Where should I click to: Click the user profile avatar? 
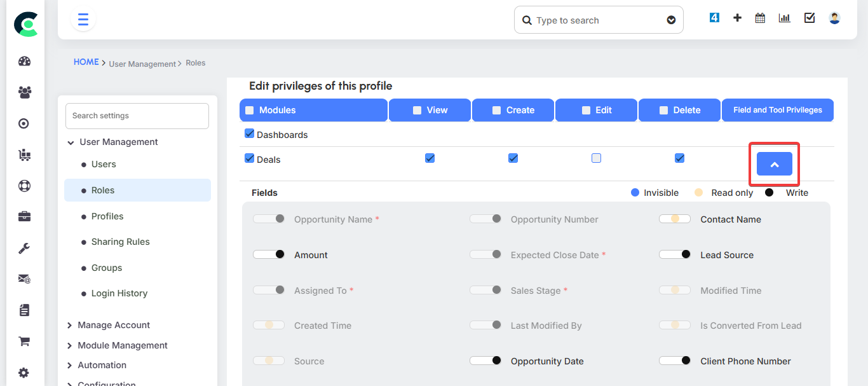[x=834, y=18]
